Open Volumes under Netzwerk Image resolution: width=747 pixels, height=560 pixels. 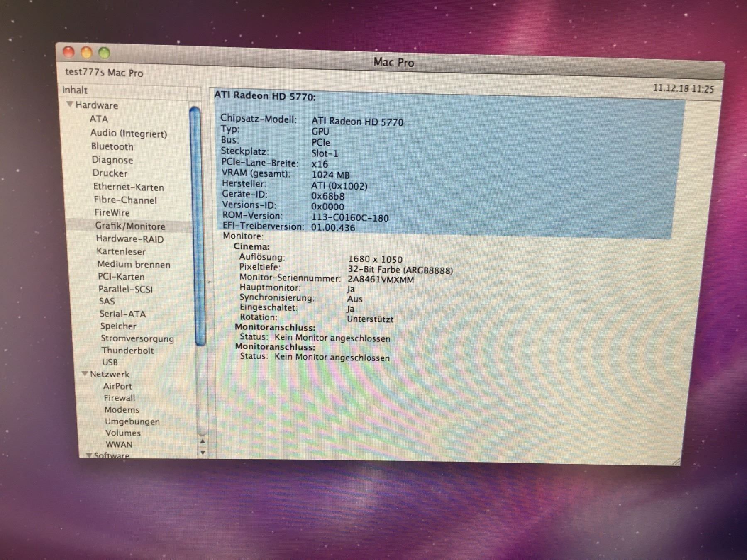123,433
